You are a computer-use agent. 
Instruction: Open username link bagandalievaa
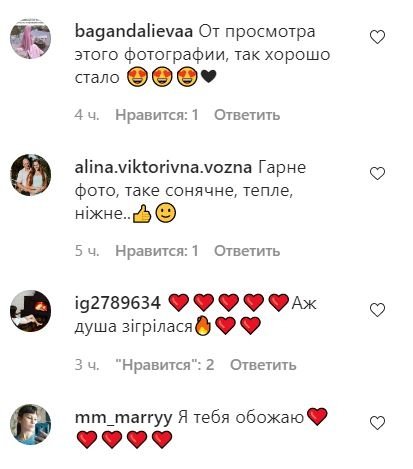coord(134,32)
